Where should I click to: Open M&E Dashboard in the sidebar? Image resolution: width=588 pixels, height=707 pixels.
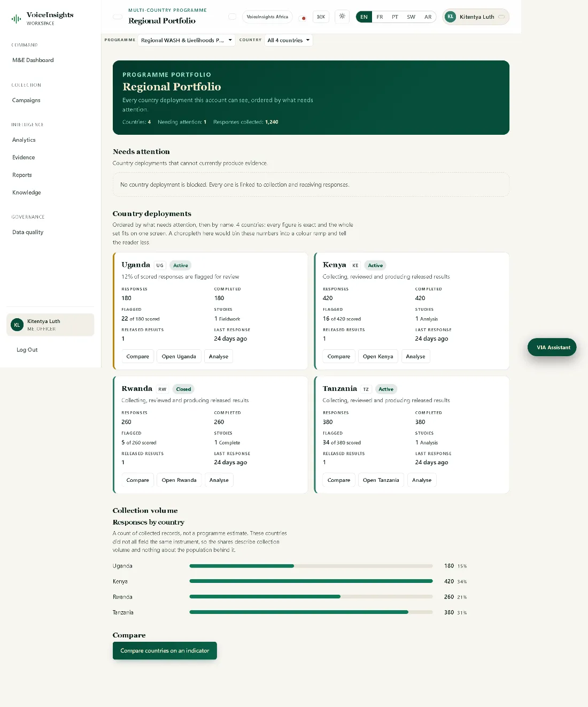tap(33, 60)
